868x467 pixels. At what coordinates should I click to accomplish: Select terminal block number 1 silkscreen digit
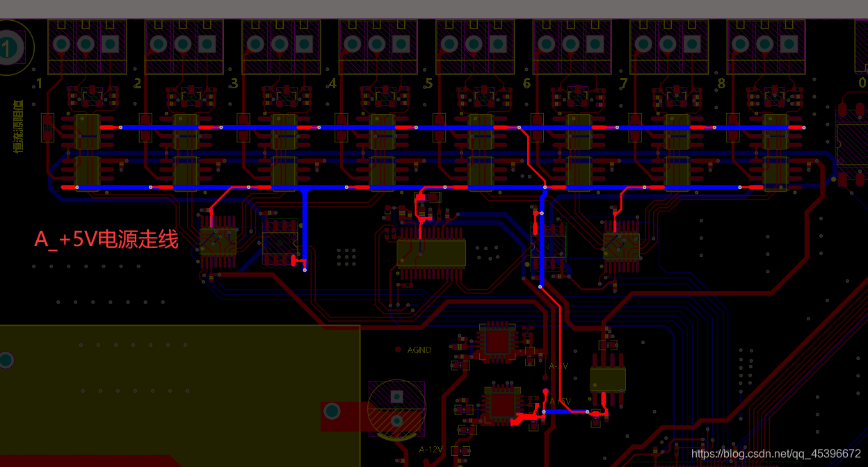point(39,84)
